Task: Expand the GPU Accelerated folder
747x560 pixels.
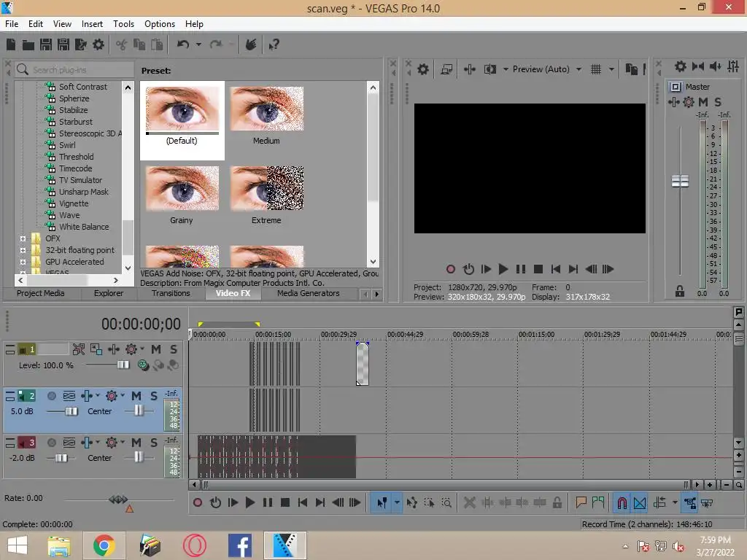Action: [23, 262]
